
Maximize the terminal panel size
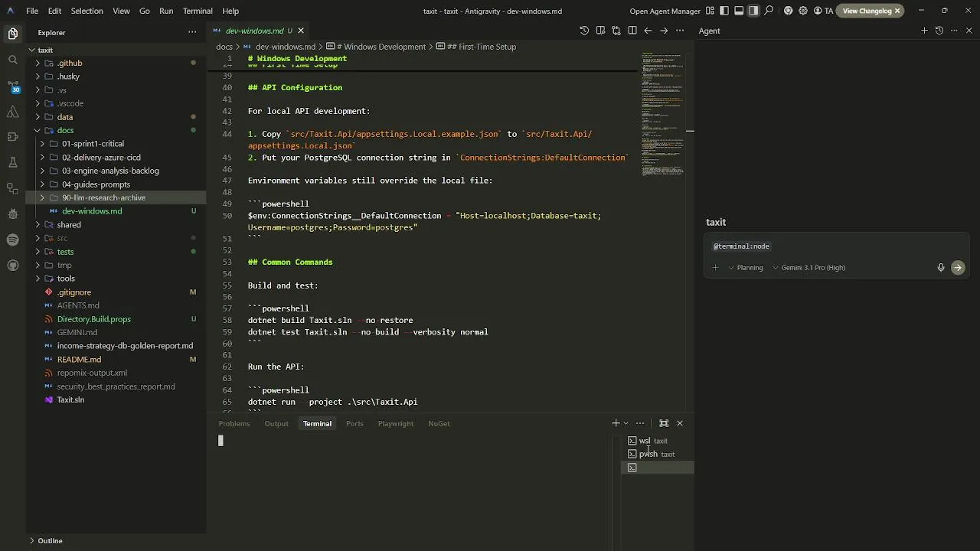tap(664, 423)
